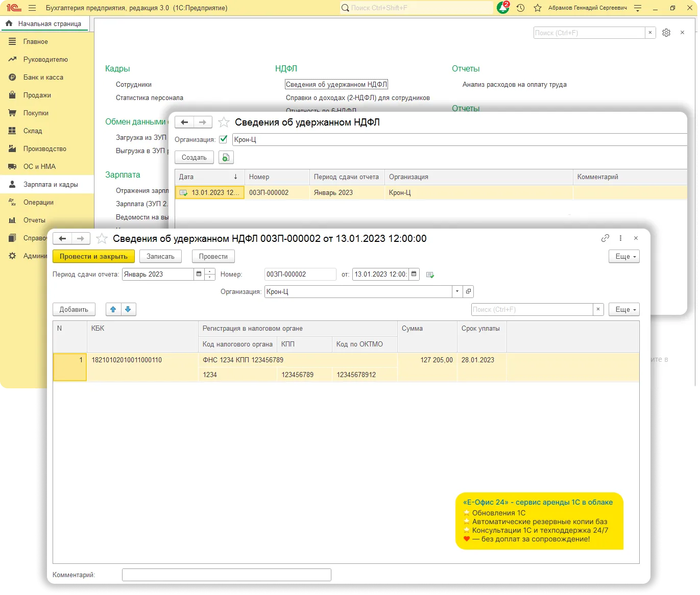Viewport: 700px width, 595px height.
Task: Go to the Продажи section in sidebar
Action: point(37,95)
